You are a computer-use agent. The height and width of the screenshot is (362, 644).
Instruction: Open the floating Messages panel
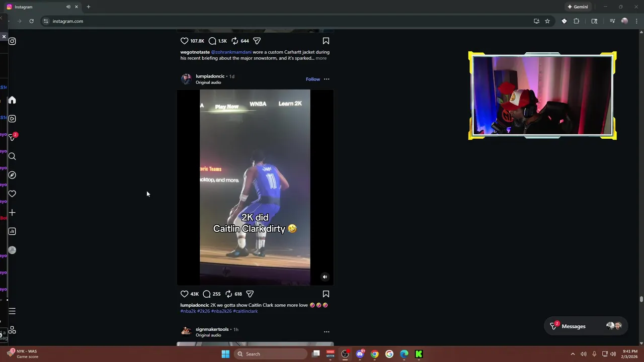(586, 326)
